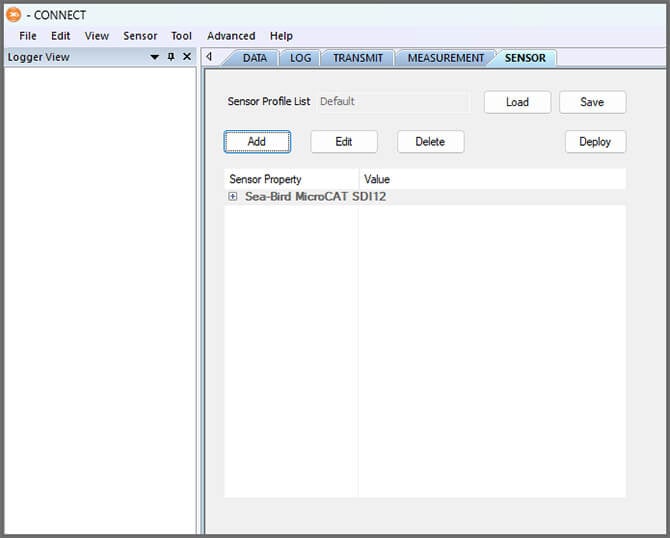Click the Save button

pos(592,102)
